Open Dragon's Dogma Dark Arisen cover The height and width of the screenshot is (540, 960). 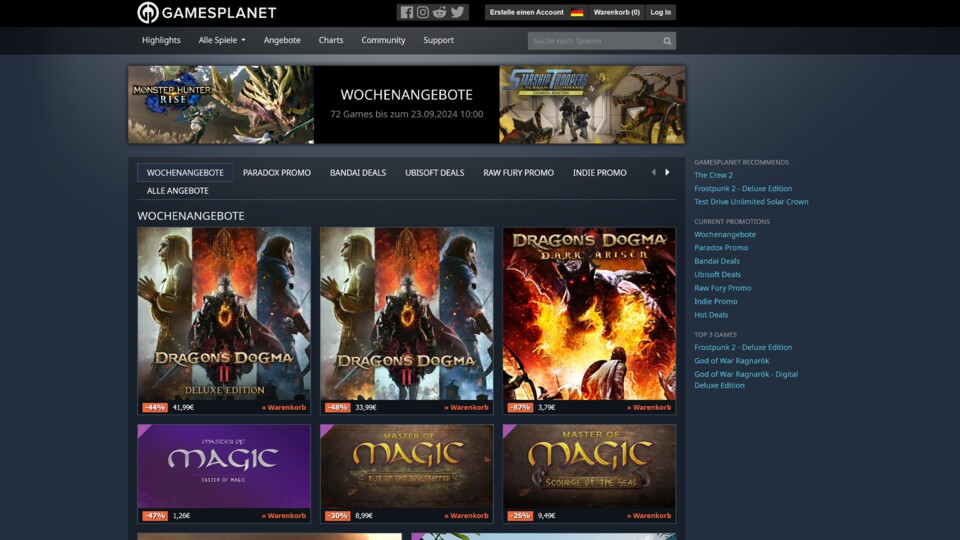pyautogui.click(x=589, y=313)
